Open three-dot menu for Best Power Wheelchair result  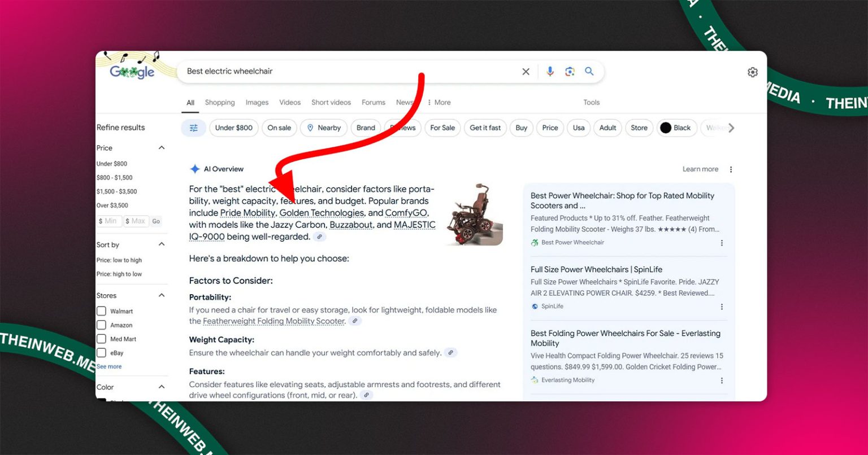(x=722, y=243)
